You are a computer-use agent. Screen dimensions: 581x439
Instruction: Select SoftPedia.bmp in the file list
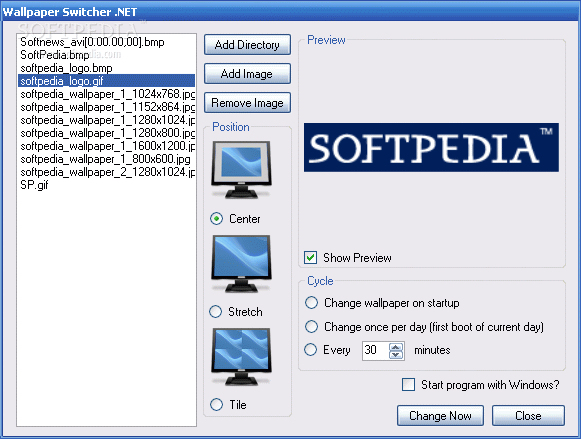click(106, 55)
